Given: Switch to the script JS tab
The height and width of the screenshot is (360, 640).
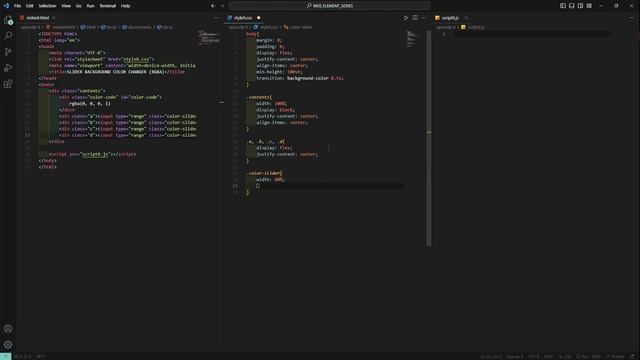Looking at the screenshot, I should click(450, 18).
